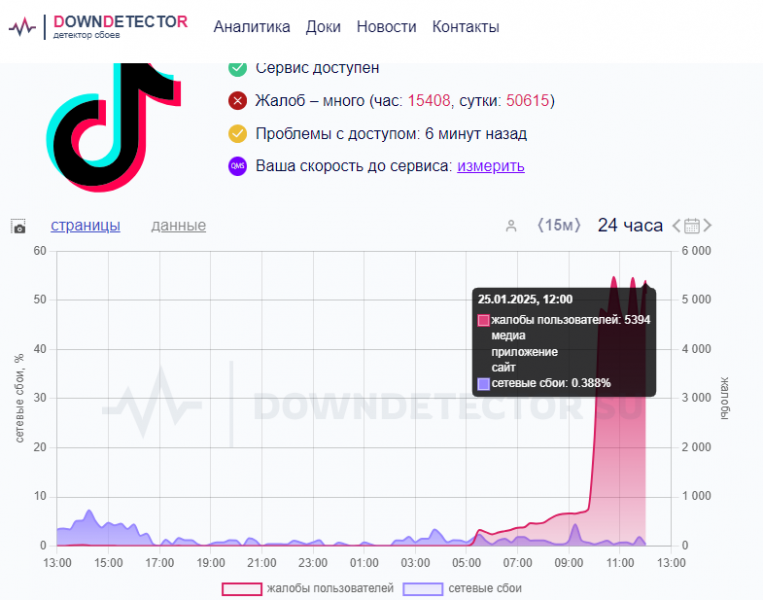The height and width of the screenshot is (600, 763).
Task: Click the Downdetector logo in header
Action: pyautogui.click(x=98, y=27)
